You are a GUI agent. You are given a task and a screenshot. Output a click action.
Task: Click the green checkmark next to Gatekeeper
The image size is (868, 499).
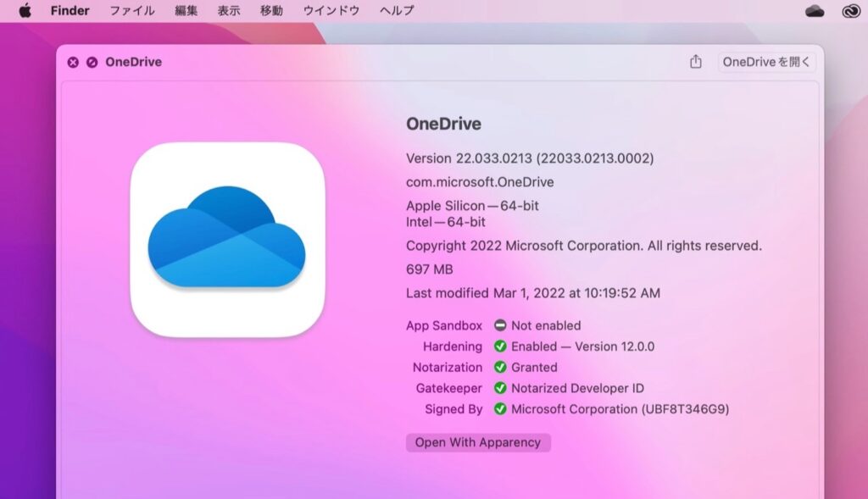tap(500, 389)
